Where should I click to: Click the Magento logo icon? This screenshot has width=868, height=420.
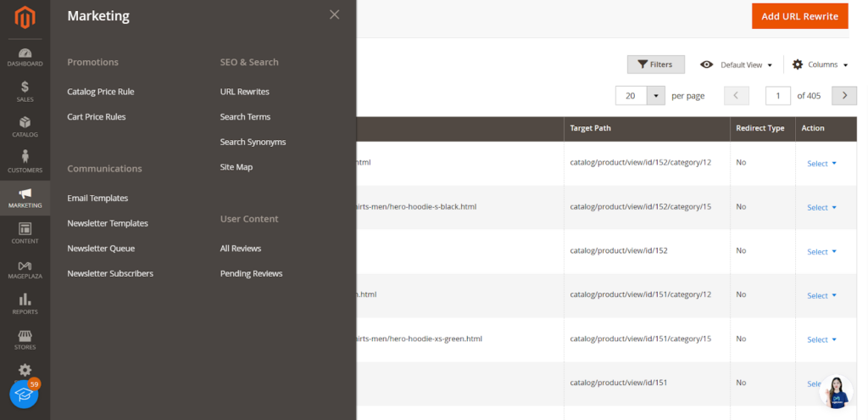[25, 19]
